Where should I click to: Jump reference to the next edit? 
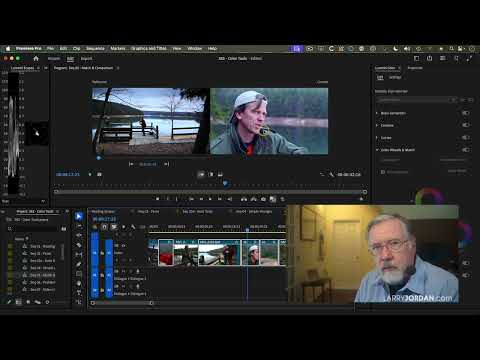pos(166,164)
